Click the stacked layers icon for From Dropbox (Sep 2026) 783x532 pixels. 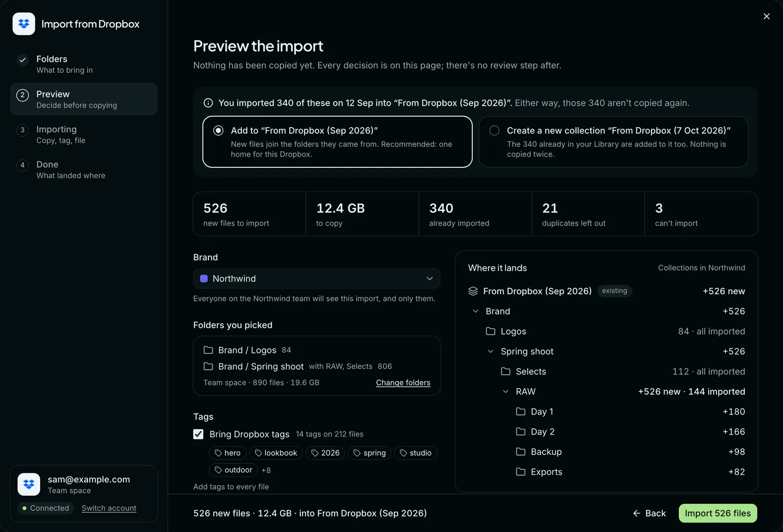tap(473, 291)
